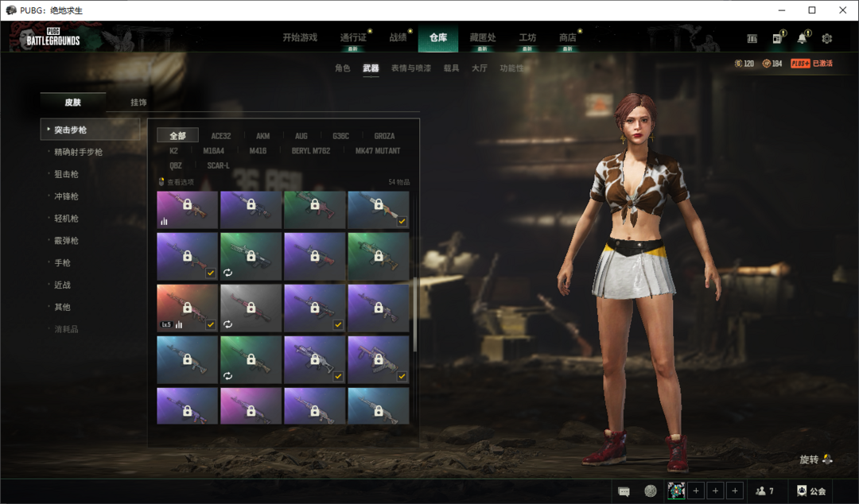Switch to the 挂饰 tab
Image resolution: width=859 pixels, height=504 pixels.
(138, 103)
